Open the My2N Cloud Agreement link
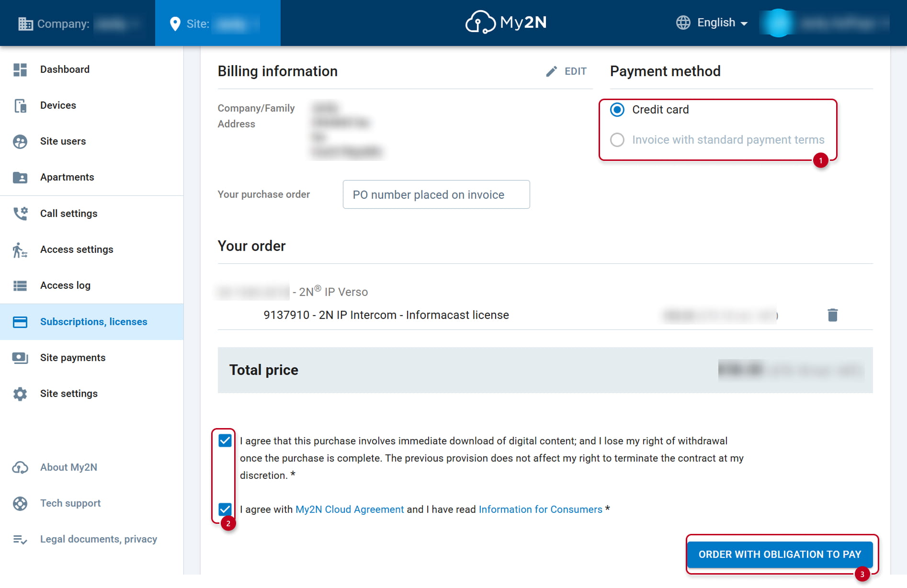The image size is (907, 588). click(x=350, y=509)
